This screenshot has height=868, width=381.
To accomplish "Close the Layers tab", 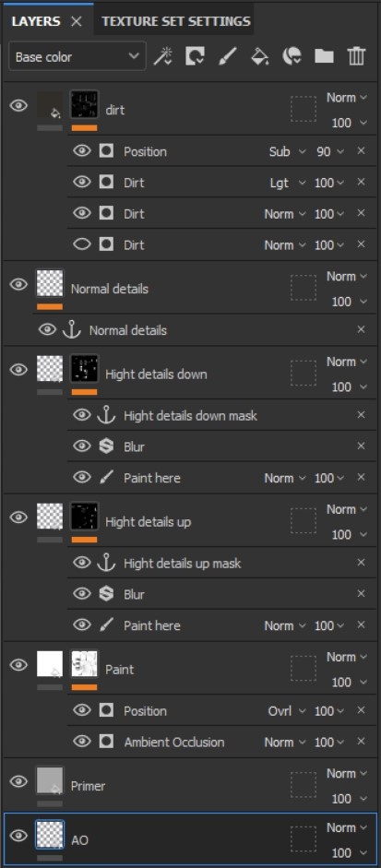I will (x=77, y=21).
